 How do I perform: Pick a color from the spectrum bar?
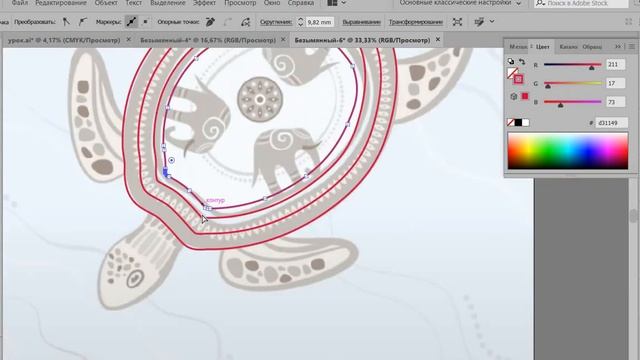coord(568,151)
